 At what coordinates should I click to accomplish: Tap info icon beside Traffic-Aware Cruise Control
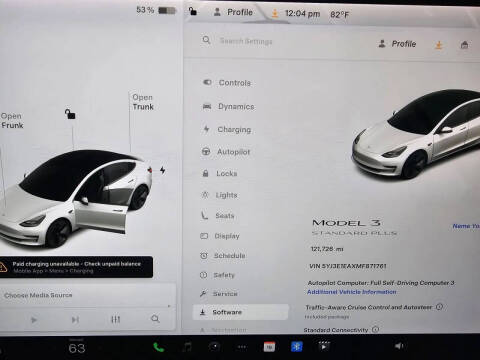440,307
